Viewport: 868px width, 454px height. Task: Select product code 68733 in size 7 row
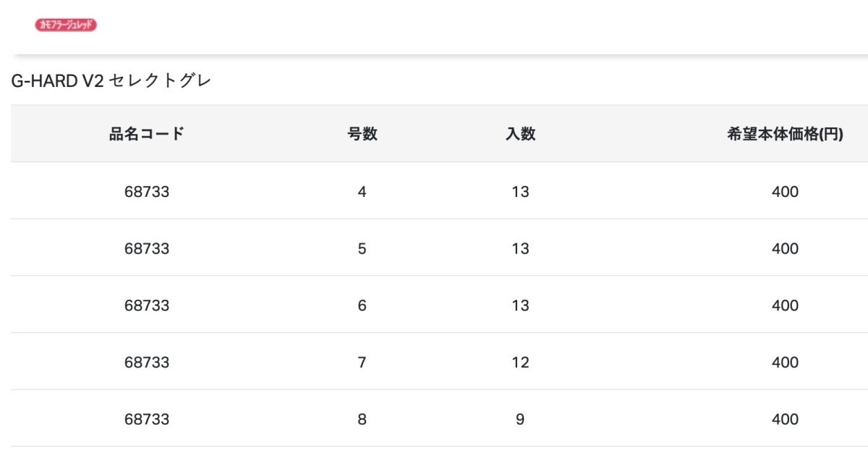pos(147,363)
